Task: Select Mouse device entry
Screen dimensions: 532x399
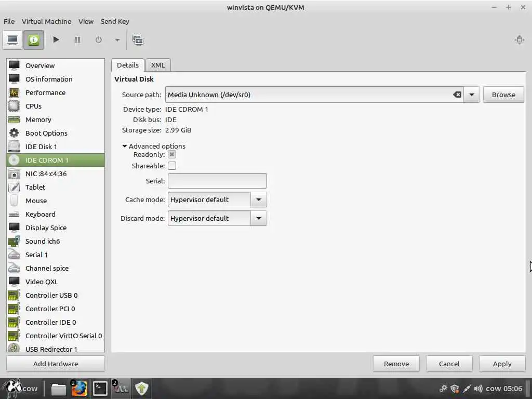Action: click(55, 201)
